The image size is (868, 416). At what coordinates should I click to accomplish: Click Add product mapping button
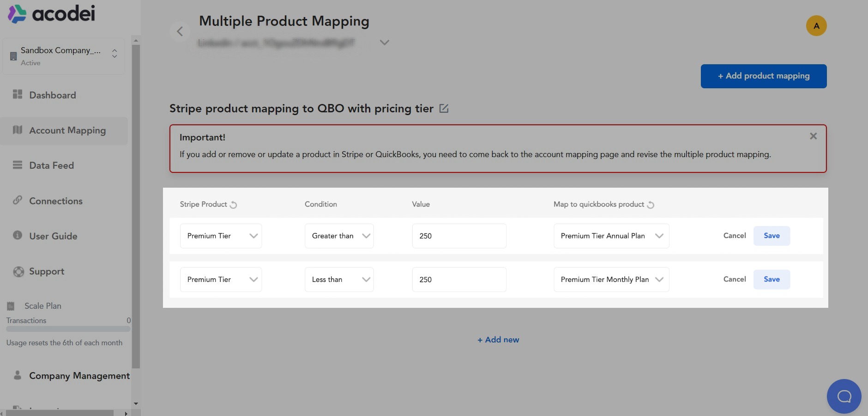point(764,76)
